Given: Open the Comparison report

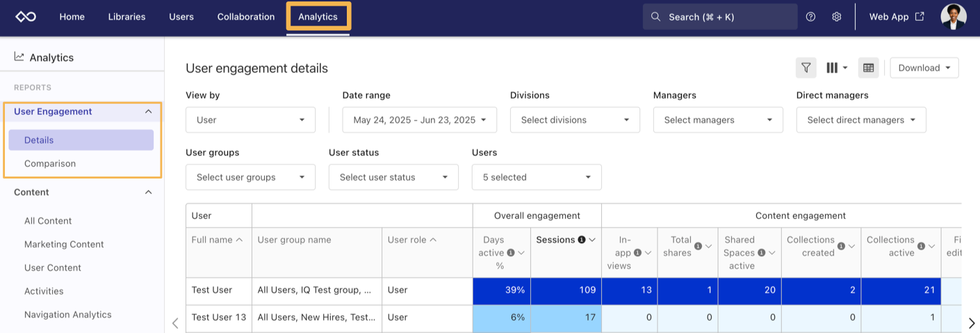Looking at the screenshot, I should click(50, 163).
